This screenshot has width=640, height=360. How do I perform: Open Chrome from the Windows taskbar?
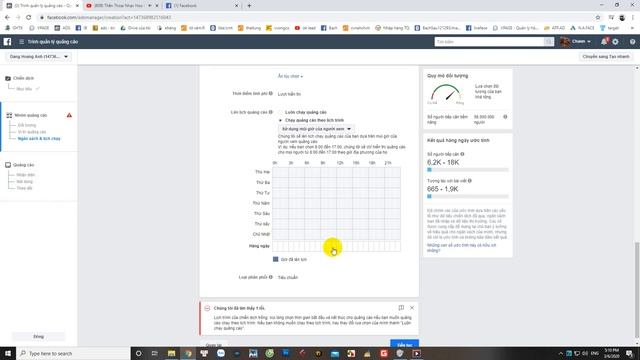pos(188,353)
